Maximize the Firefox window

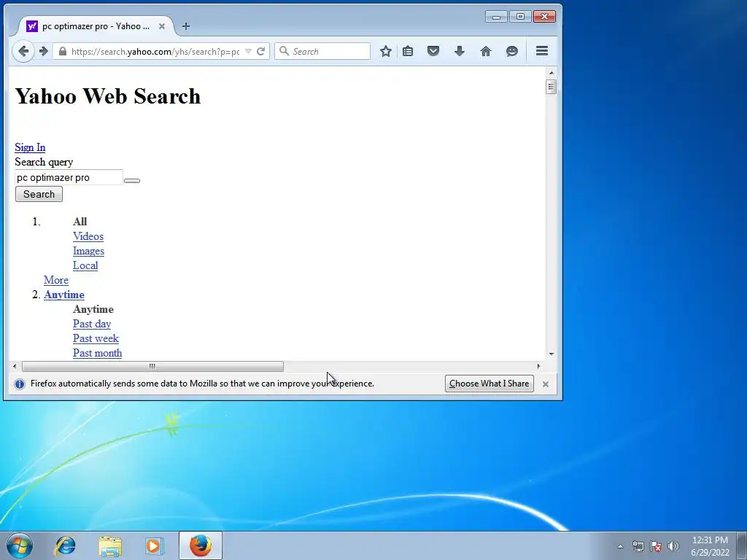(x=520, y=17)
